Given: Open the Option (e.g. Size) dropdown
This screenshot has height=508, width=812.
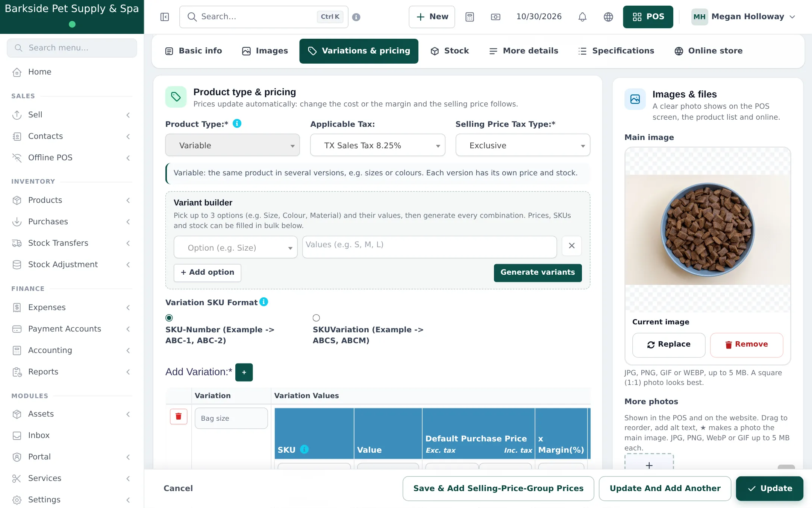Looking at the screenshot, I should (236, 248).
